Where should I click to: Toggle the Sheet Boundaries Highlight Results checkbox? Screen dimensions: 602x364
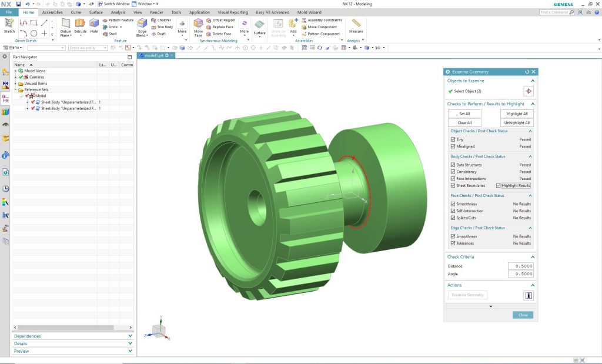point(499,185)
